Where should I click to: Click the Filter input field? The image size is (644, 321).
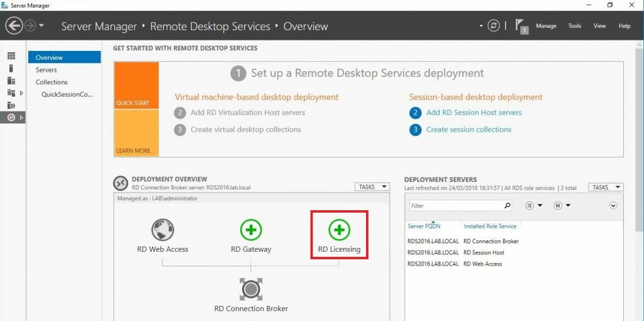(x=455, y=206)
